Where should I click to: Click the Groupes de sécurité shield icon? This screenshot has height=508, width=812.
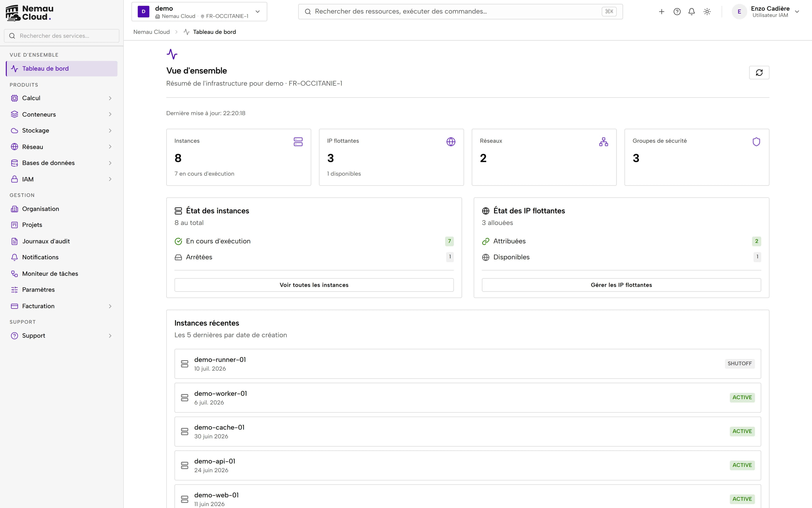756,142
